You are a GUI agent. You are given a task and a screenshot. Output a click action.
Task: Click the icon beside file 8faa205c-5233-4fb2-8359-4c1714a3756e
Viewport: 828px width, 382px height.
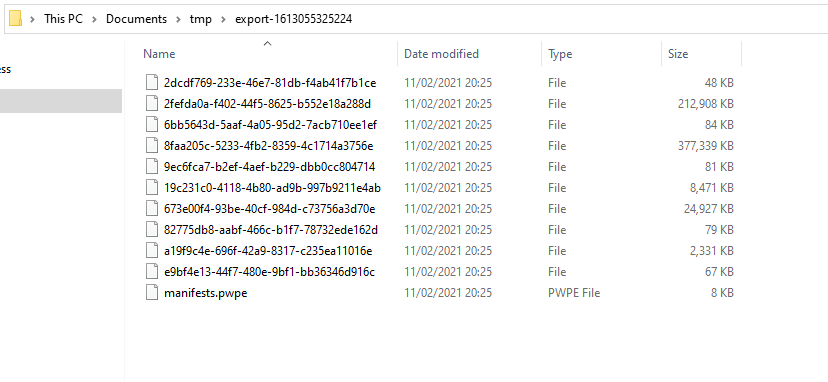(x=152, y=146)
